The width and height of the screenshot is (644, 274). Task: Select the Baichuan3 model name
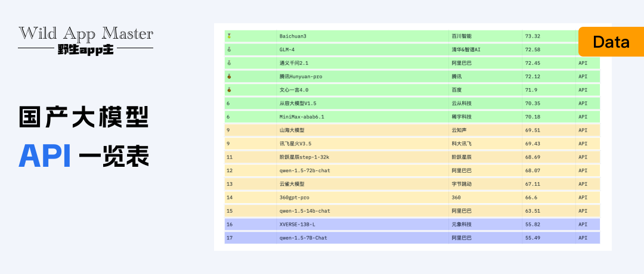(293, 36)
